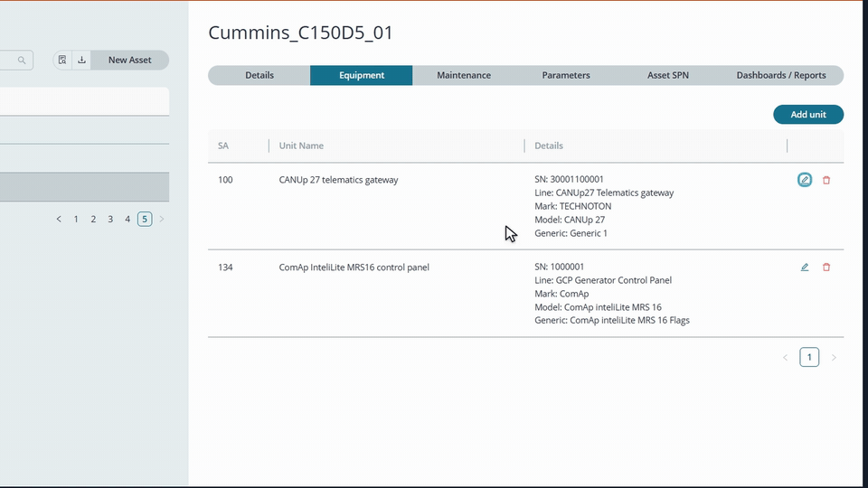
Task: Select page 1 of equipment table
Action: (809, 358)
